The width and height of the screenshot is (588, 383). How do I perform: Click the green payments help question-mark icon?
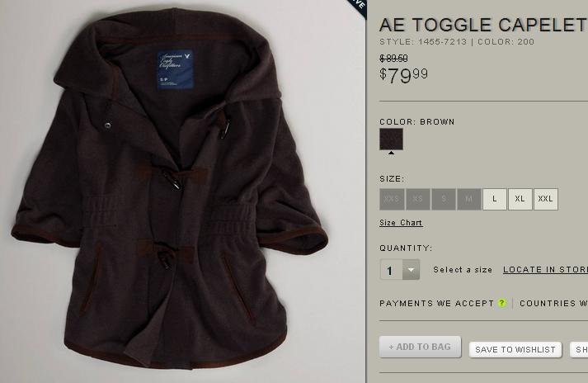pos(501,303)
